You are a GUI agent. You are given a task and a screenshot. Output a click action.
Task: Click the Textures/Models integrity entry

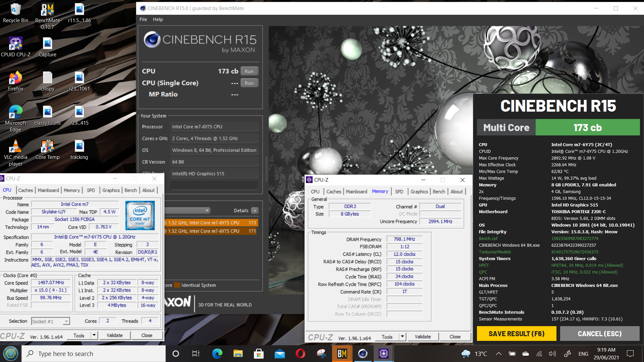pos(495,252)
